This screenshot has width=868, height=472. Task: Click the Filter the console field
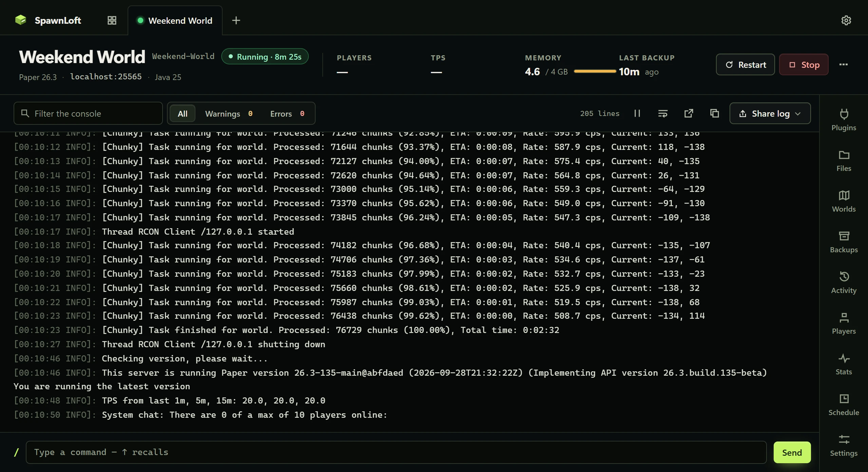[x=88, y=113]
